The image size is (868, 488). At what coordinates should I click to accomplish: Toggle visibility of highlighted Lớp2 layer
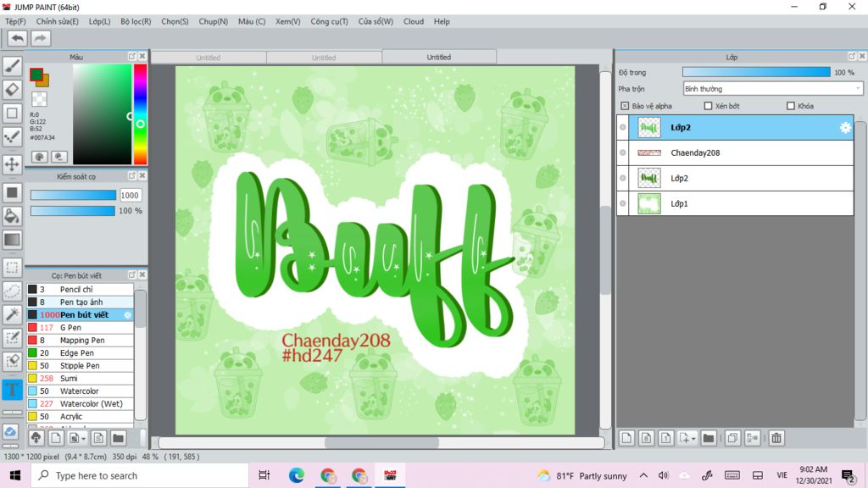tap(623, 127)
